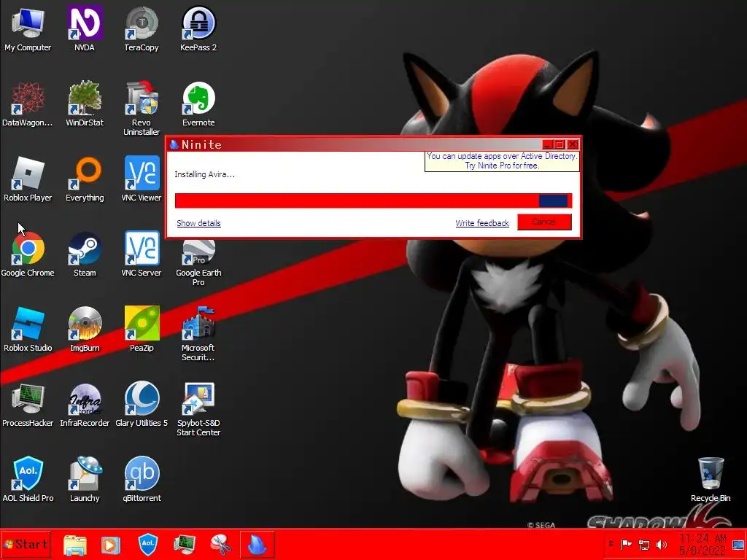Open the Microsoft Security Essentials shortcut
747x560 pixels.
pos(198,334)
